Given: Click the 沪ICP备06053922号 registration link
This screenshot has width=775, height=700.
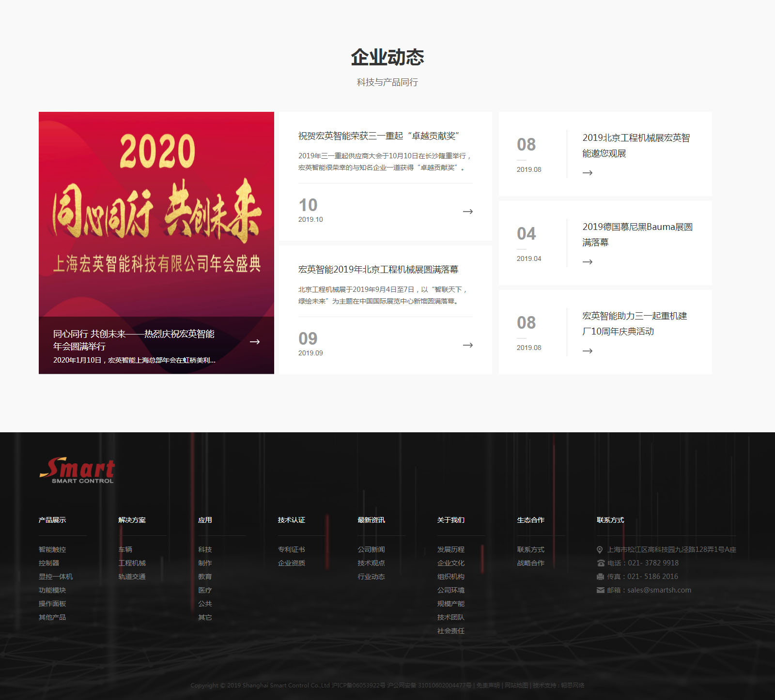Looking at the screenshot, I should [358, 685].
